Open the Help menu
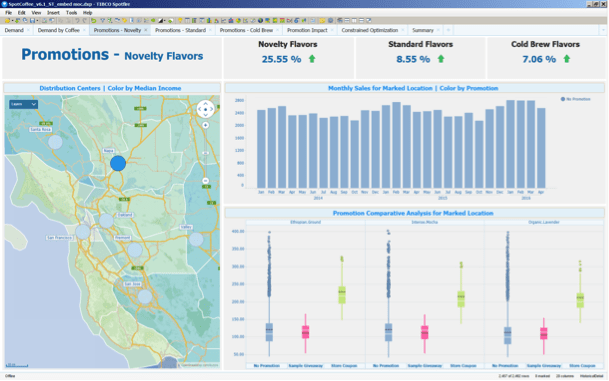 87,12
